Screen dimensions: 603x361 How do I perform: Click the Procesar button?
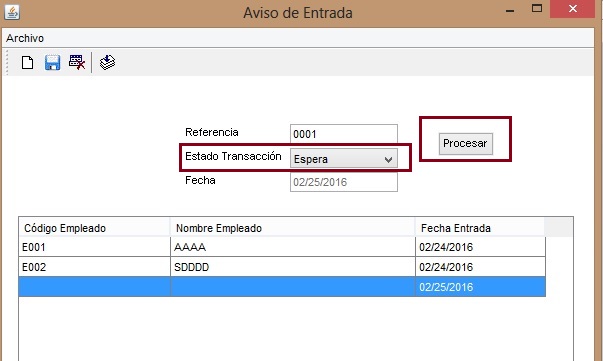(x=466, y=144)
